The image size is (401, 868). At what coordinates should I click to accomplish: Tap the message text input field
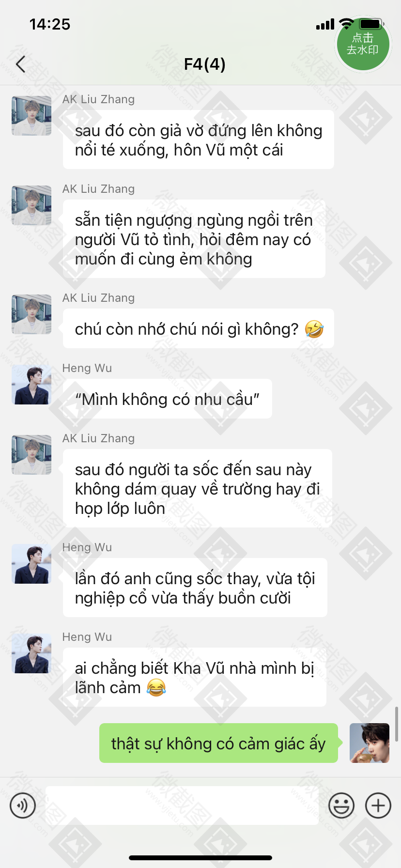point(182,806)
